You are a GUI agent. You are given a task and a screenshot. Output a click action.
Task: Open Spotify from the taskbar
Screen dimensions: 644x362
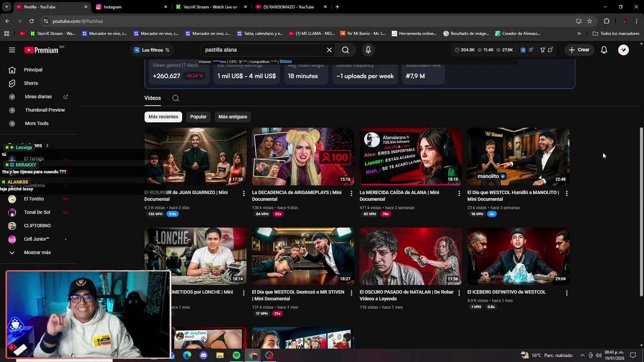pos(236,355)
